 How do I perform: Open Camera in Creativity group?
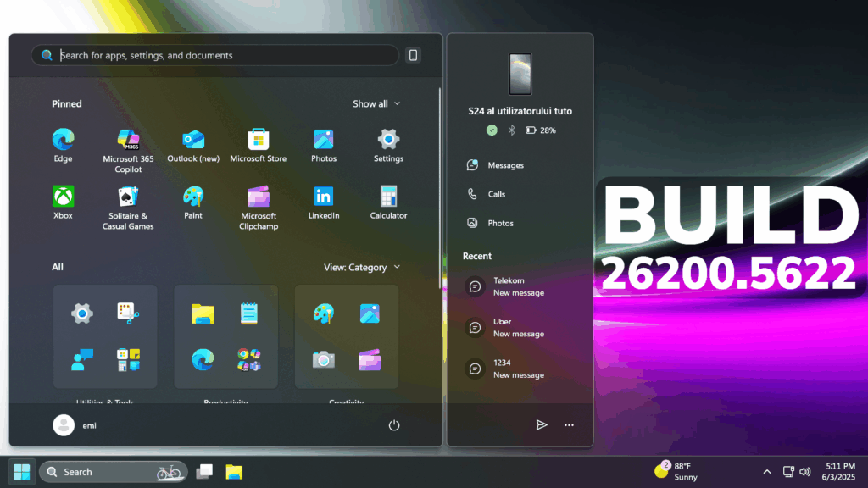tap(323, 360)
